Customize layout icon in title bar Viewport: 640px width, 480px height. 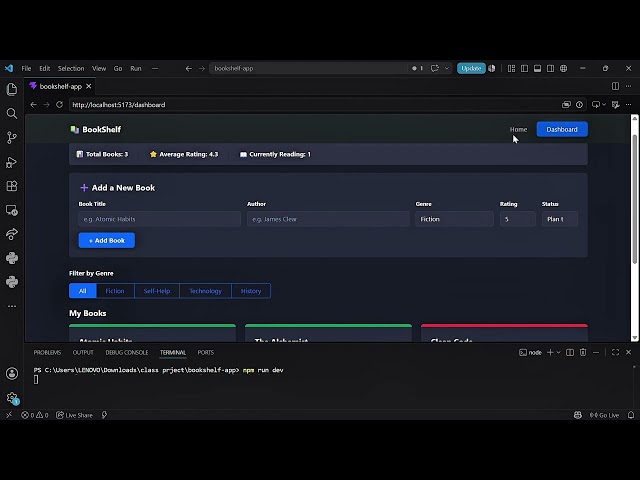pyautogui.click(x=511, y=69)
